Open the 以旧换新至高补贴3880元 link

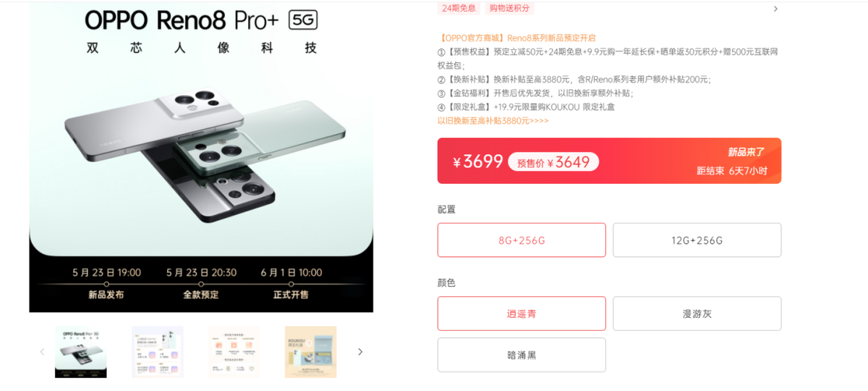click(493, 120)
